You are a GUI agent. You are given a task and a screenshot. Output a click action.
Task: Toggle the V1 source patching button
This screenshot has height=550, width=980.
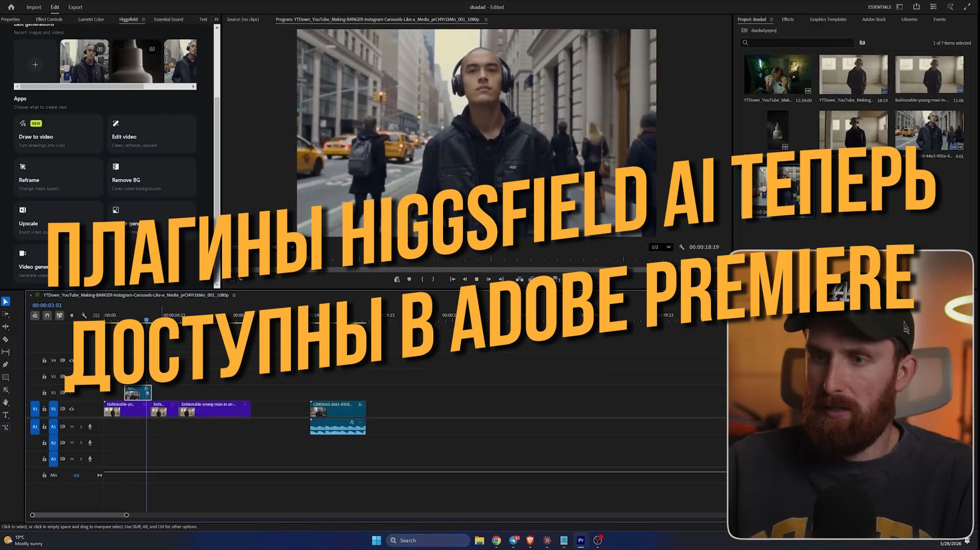click(35, 409)
